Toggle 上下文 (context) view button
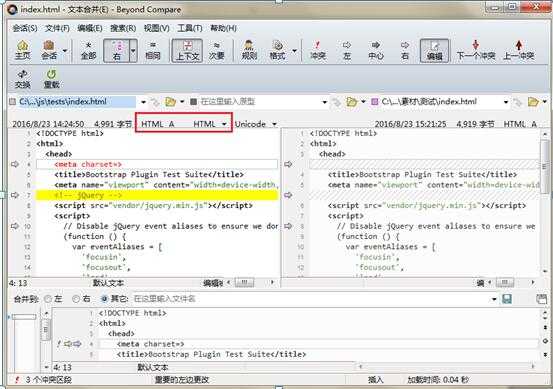Image resolution: width=553 pixels, height=389 pixels. [187, 50]
